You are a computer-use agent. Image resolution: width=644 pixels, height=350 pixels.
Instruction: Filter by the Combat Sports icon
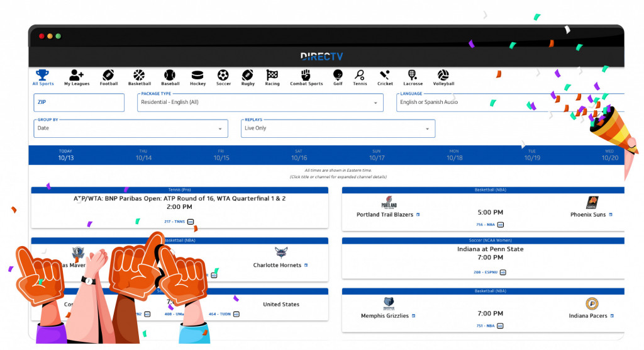point(306,75)
